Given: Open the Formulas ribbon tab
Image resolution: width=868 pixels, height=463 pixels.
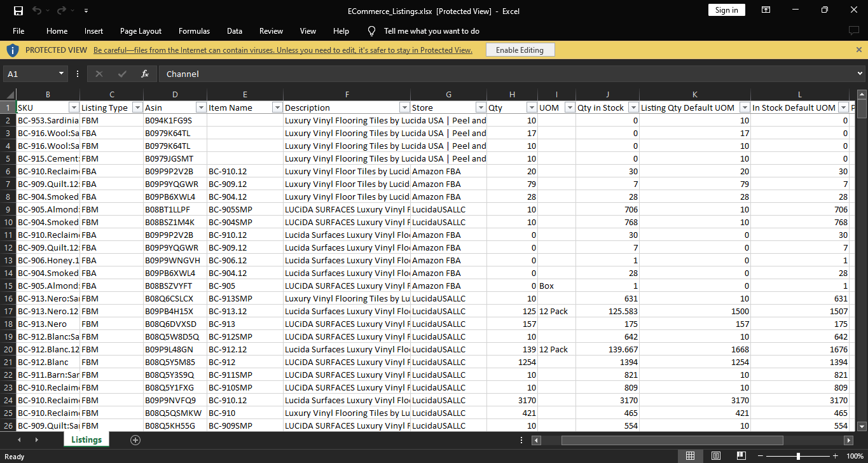Looking at the screenshot, I should (x=194, y=31).
